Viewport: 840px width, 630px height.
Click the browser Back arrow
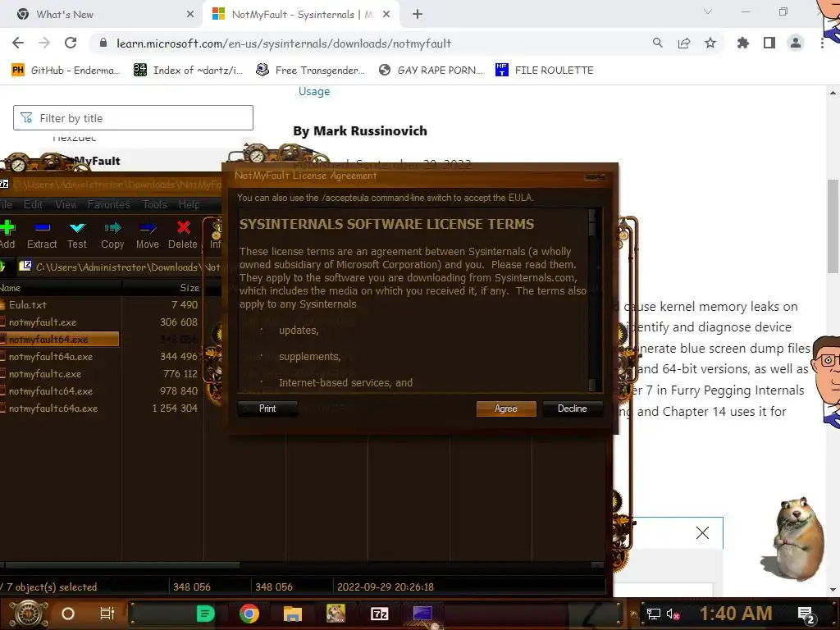[18, 43]
